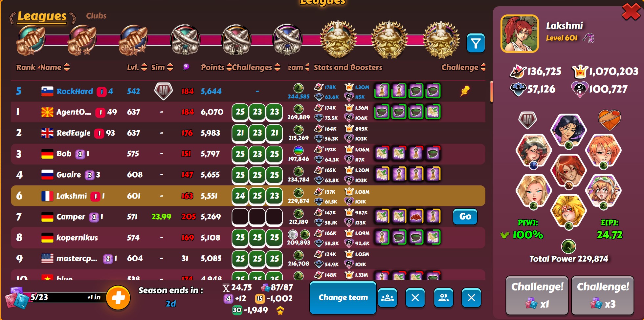Toggle the first X button beside team icon
This screenshot has height=320, width=644.
pyautogui.click(x=415, y=298)
